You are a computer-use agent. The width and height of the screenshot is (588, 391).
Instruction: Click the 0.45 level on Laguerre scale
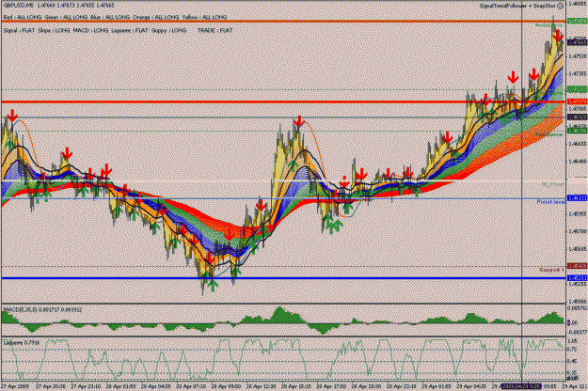click(x=573, y=362)
